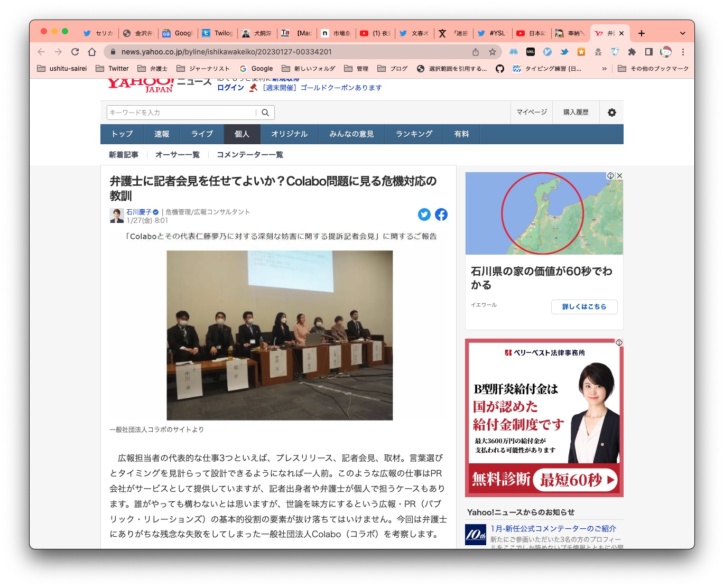Screen dimensions: 724x588
Task: Switch to the Twilog browser tab
Action: 217,33
